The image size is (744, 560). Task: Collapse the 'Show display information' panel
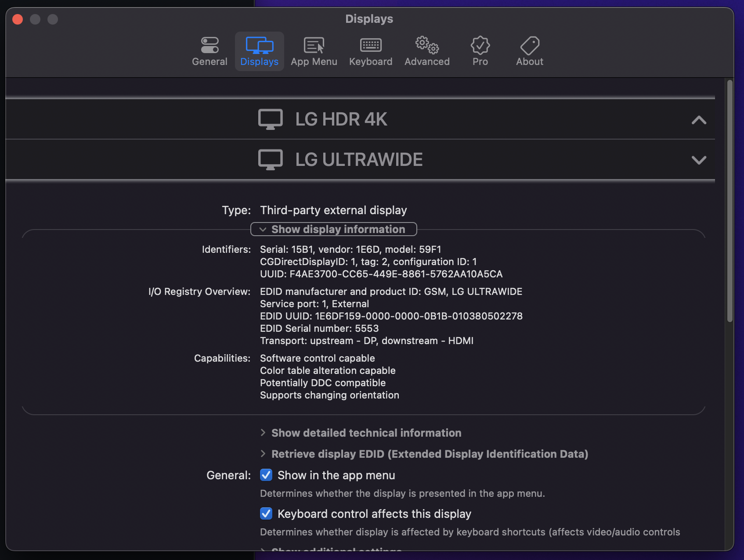(333, 229)
